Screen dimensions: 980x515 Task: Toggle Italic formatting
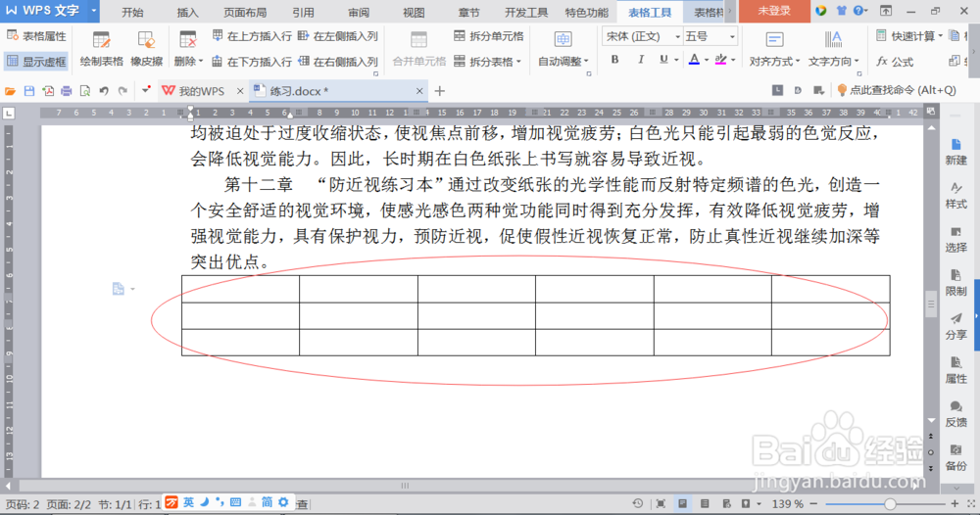641,60
